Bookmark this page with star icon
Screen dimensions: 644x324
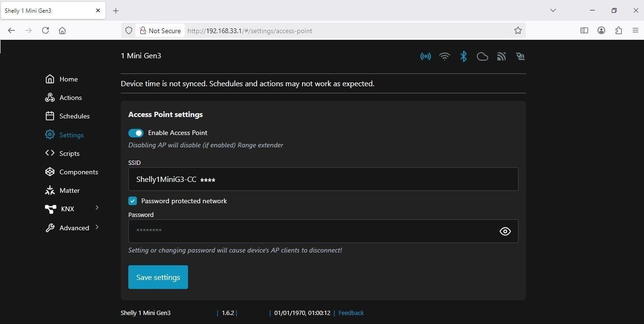coord(518,30)
